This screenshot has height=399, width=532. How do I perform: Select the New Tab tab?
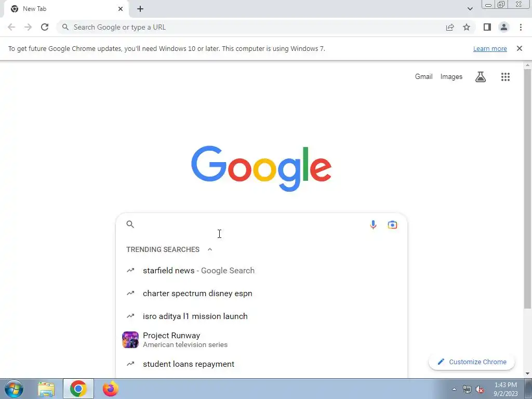click(66, 9)
